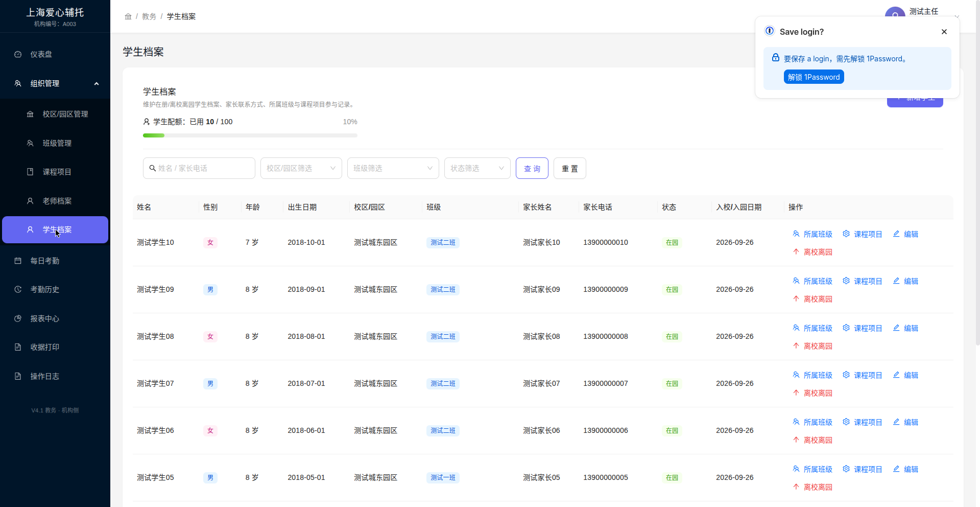Click the 考勤历史 clock icon
The width and height of the screenshot is (980, 507).
pyautogui.click(x=18, y=289)
